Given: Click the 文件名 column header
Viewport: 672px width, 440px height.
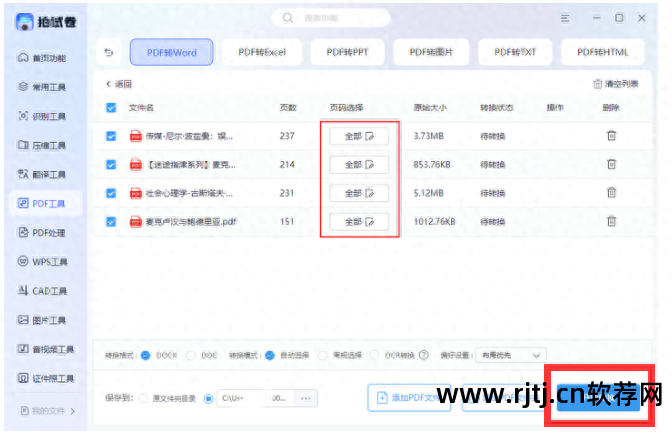Looking at the screenshot, I should pos(141,108).
